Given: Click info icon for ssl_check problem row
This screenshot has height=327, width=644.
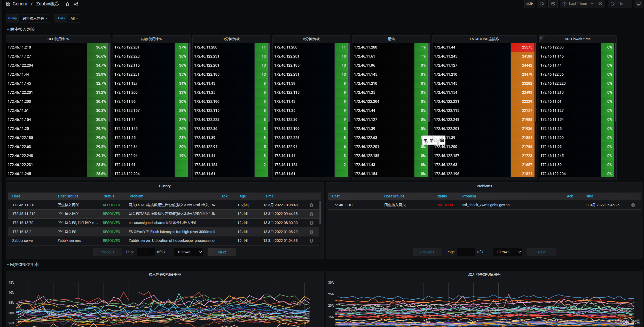Looking at the screenshot, I should 633,205.
